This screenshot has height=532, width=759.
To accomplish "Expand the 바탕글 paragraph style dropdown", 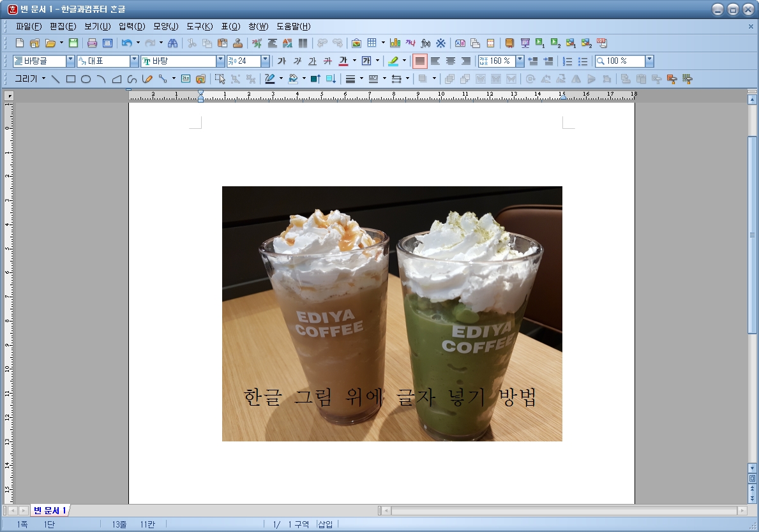I will (70, 61).
